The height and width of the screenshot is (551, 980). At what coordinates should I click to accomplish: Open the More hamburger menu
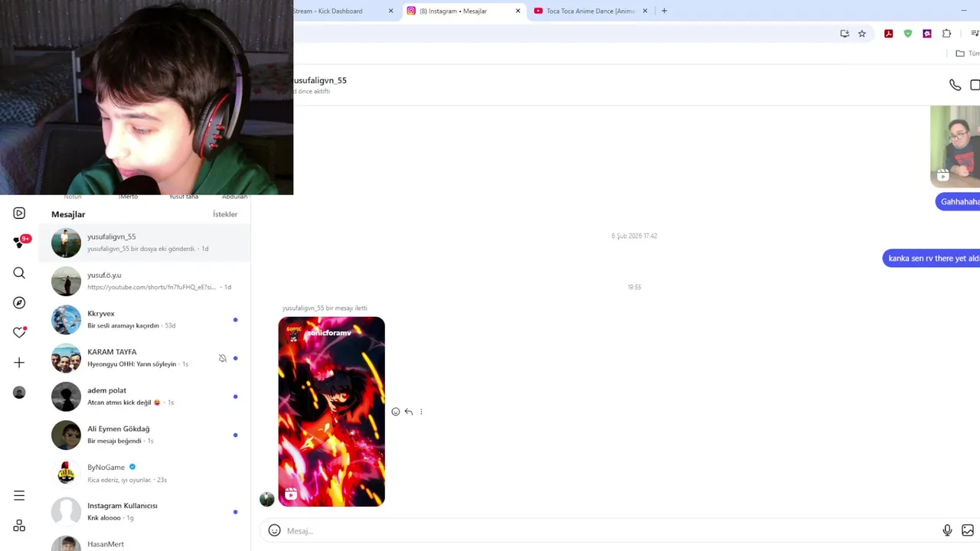(x=19, y=496)
